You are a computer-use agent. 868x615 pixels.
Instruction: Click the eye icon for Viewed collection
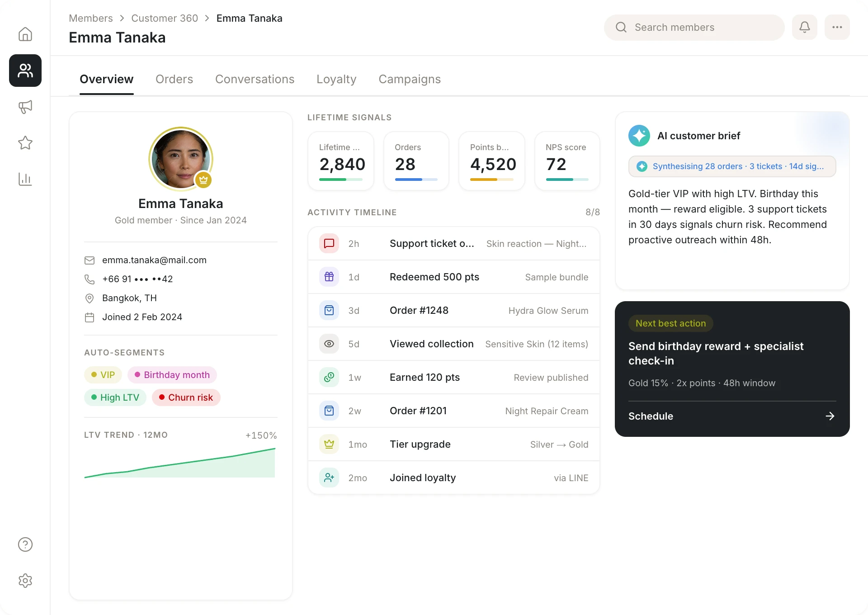pos(329,344)
